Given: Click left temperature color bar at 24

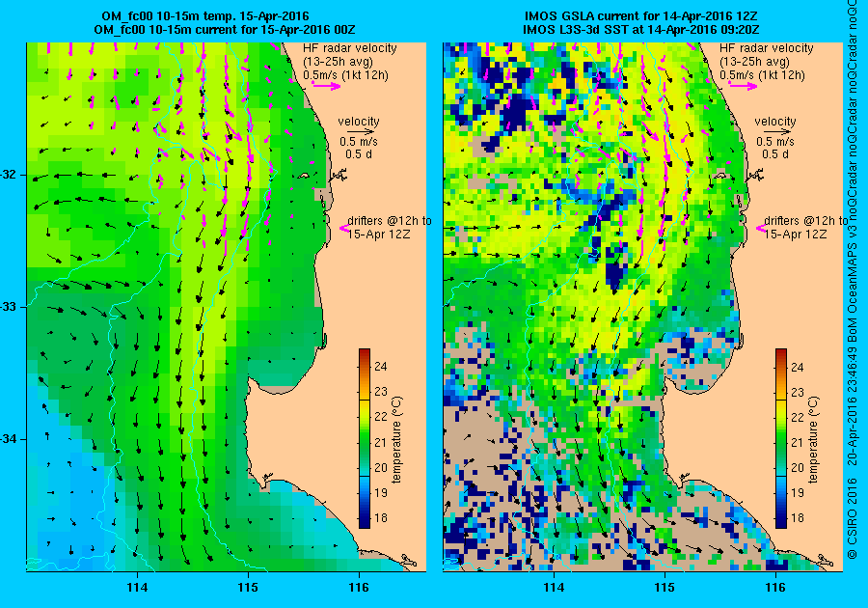Looking at the screenshot, I should 365,366.
